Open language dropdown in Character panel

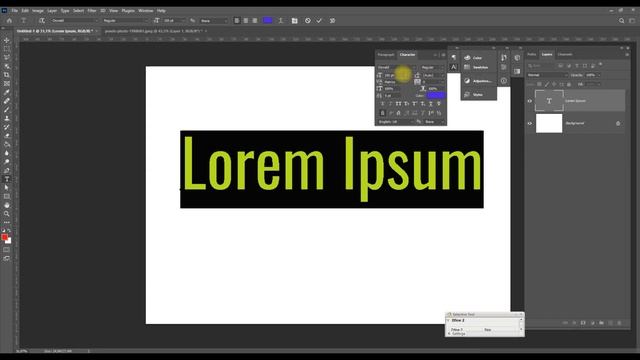pos(396,122)
